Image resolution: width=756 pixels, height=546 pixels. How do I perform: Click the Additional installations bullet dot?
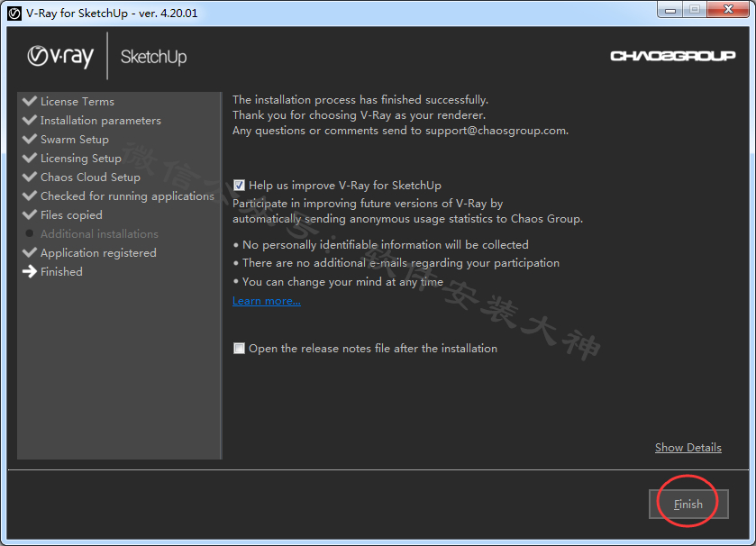tap(30, 233)
